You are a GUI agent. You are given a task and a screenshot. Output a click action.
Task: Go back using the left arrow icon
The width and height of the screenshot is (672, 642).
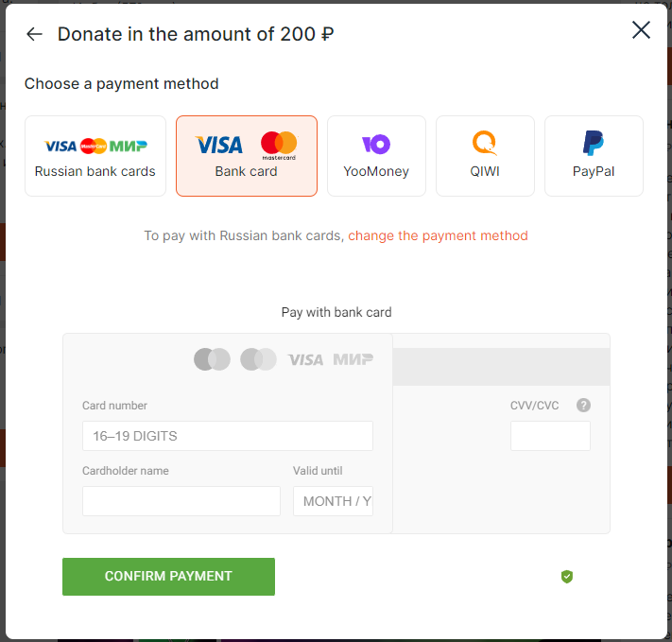pos(34,34)
